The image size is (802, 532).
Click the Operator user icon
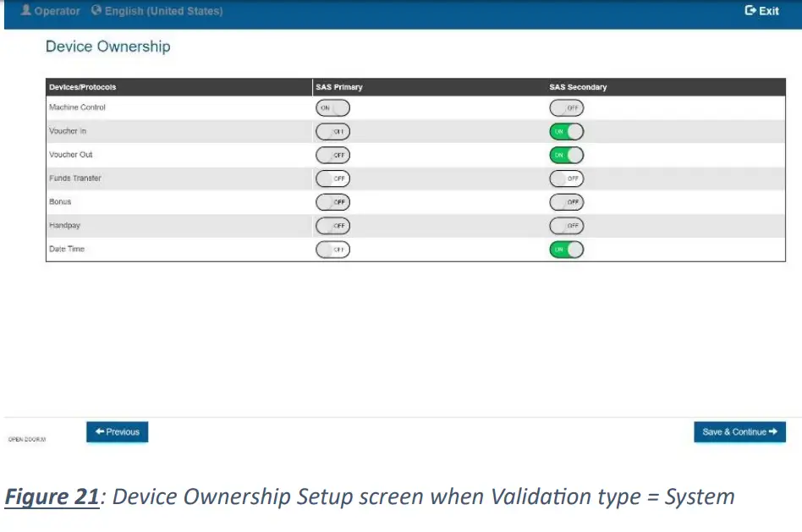[26, 11]
